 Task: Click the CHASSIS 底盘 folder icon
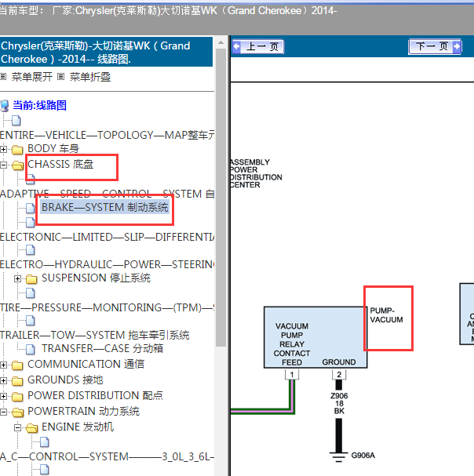18,165
